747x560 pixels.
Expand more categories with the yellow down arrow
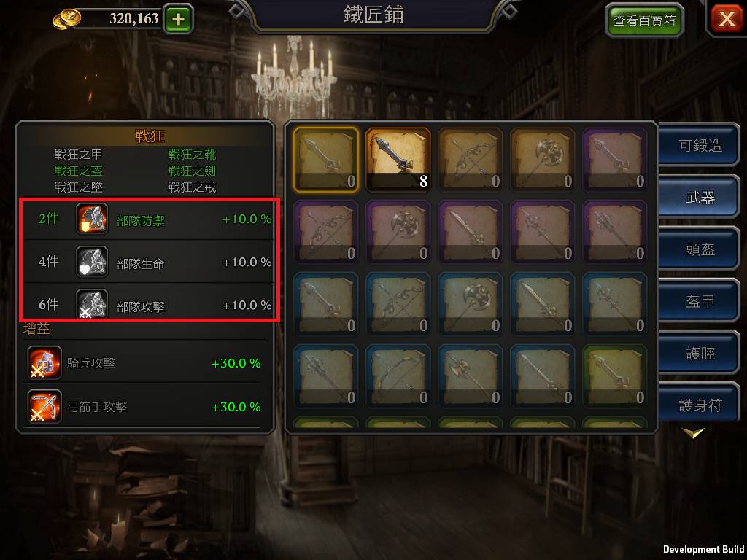point(693,432)
